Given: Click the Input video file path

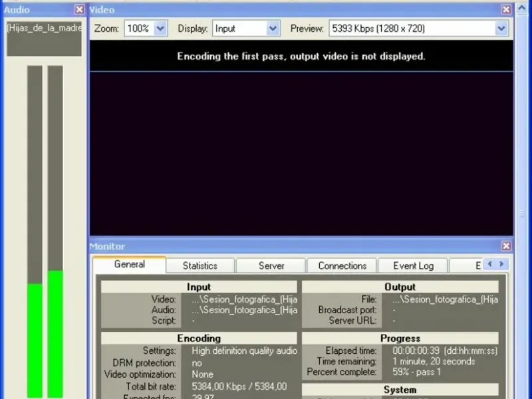Looking at the screenshot, I should 244,299.
